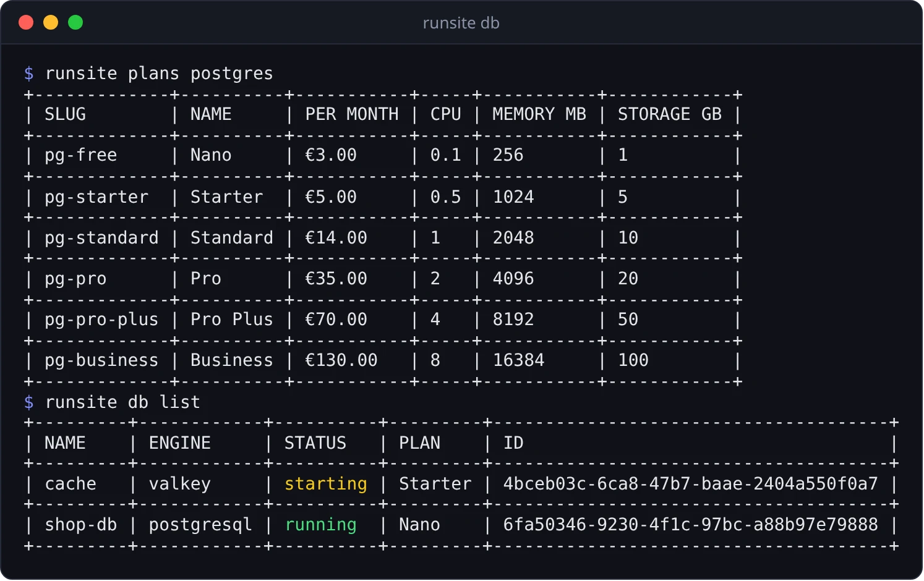The width and height of the screenshot is (924, 581).
Task: Click the 16384 memory value
Action: (x=519, y=360)
